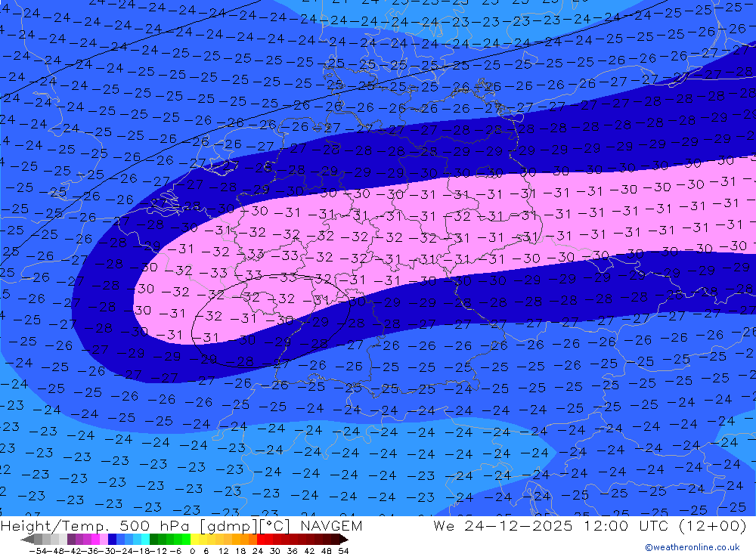The image size is (756, 554).
Task: Click the '54' legend scale maximum label
Action: coord(343,551)
